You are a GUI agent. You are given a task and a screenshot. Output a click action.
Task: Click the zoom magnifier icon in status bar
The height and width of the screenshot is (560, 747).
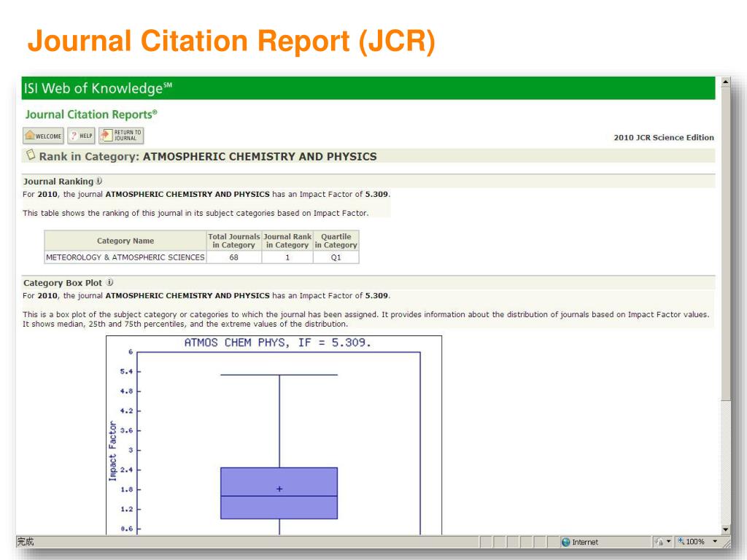tap(681, 542)
